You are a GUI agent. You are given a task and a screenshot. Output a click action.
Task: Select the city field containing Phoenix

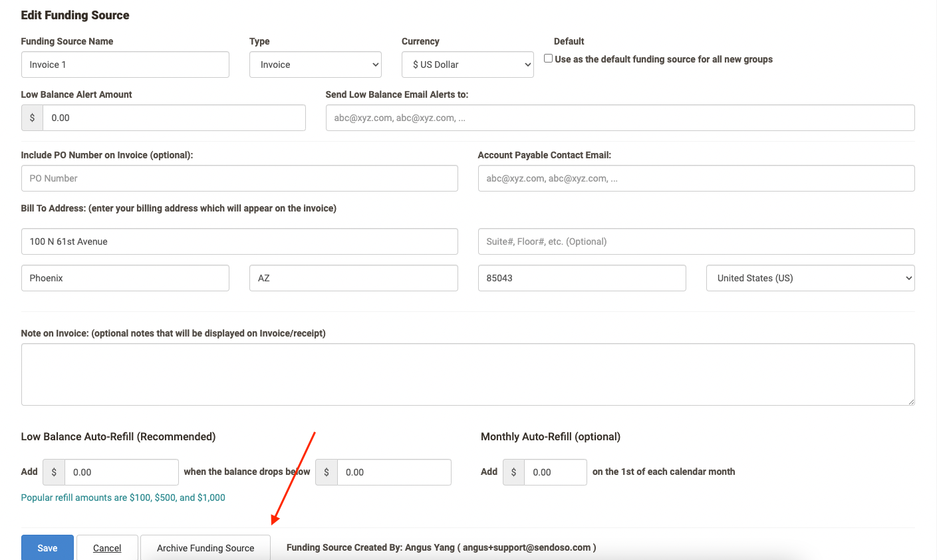pyautogui.click(x=125, y=278)
